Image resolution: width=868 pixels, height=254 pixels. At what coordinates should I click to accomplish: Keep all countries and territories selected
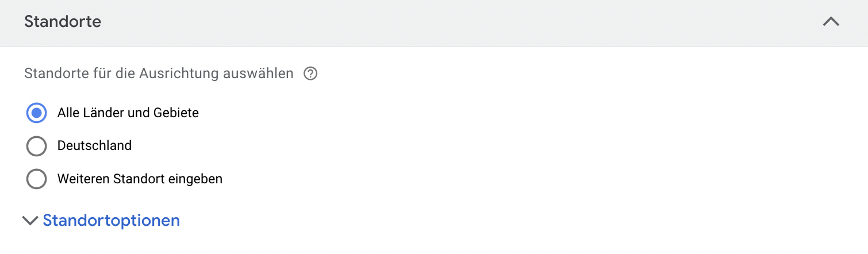pos(37,113)
